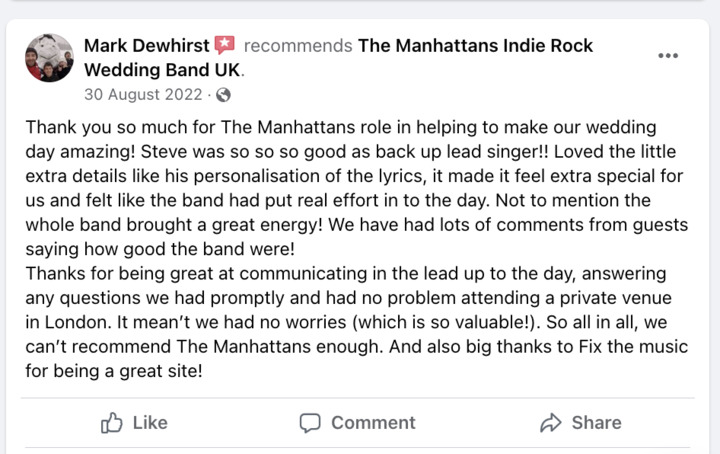Image resolution: width=720 pixels, height=454 pixels.
Task: Click the speech bubble Comment icon
Action: [x=310, y=423]
